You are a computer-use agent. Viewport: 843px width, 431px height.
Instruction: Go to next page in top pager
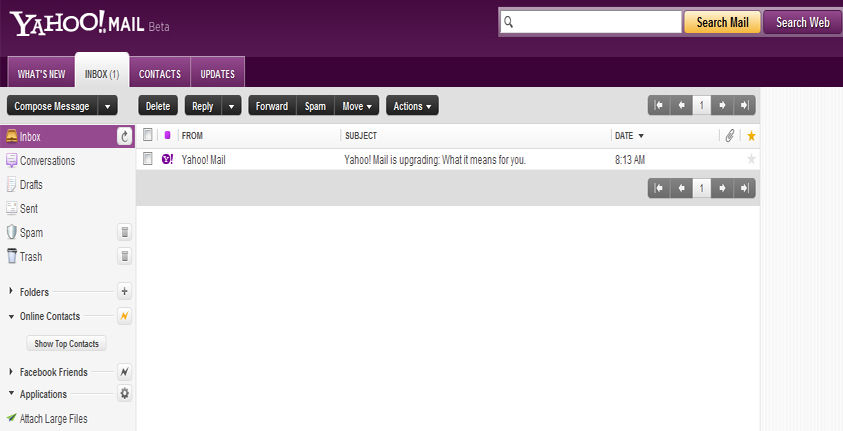pyautogui.click(x=722, y=105)
